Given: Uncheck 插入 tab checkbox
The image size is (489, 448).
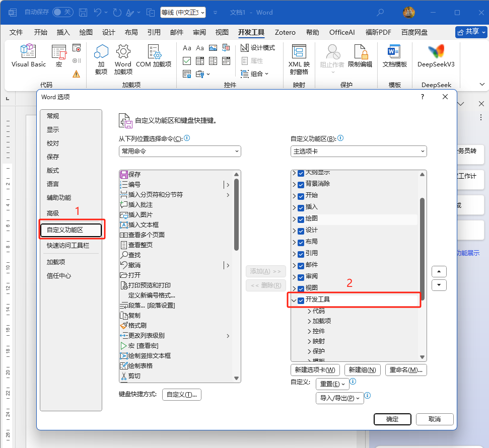Looking at the screenshot, I should point(301,208).
